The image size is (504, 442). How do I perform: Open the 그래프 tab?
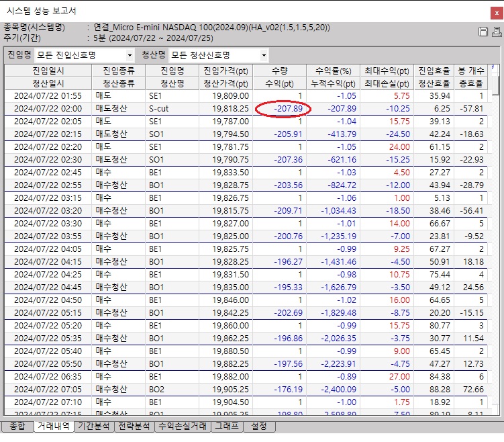point(225,426)
